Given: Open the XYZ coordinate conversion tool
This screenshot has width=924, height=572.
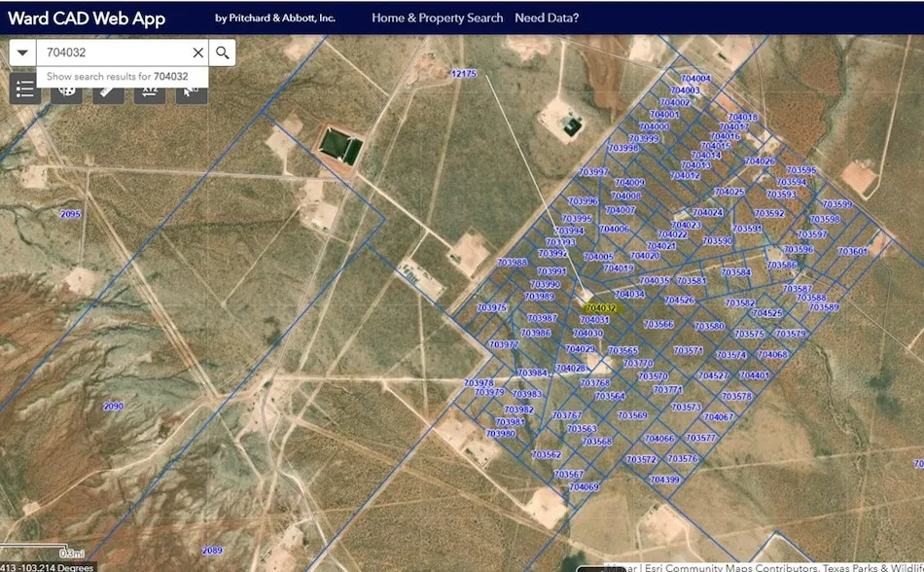Looking at the screenshot, I should click(150, 90).
